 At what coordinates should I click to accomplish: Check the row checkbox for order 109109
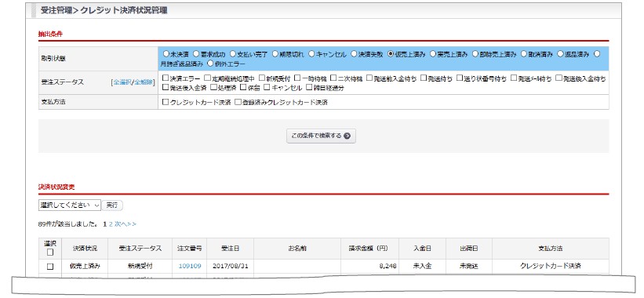click(49, 267)
